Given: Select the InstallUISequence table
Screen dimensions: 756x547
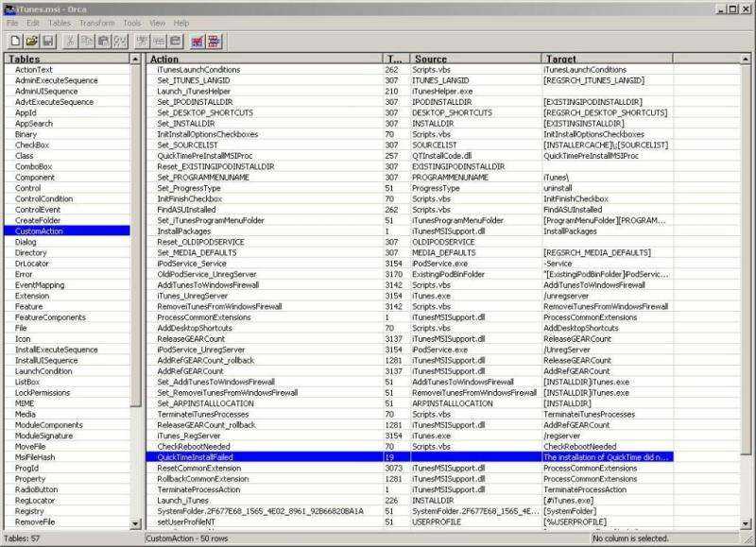Looking at the screenshot, I should pos(46,361).
